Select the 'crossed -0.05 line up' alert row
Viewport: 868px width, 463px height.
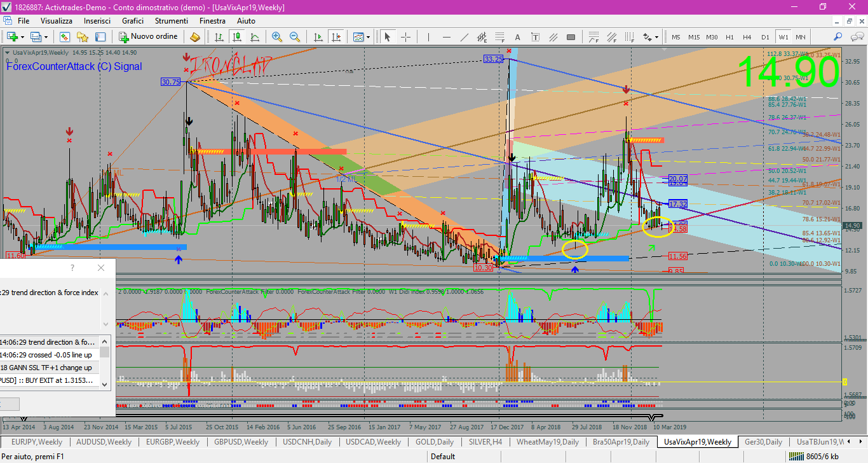[50, 355]
